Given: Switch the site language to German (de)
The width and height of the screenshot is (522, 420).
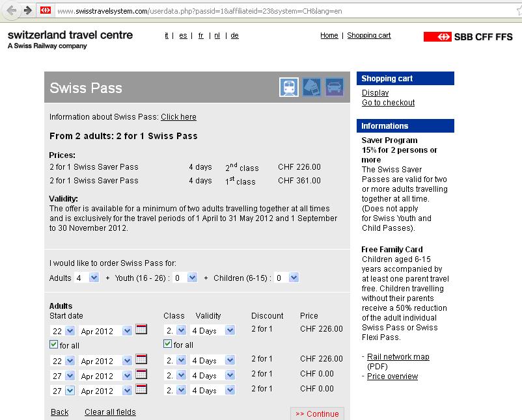Looking at the screenshot, I should [x=235, y=35].
